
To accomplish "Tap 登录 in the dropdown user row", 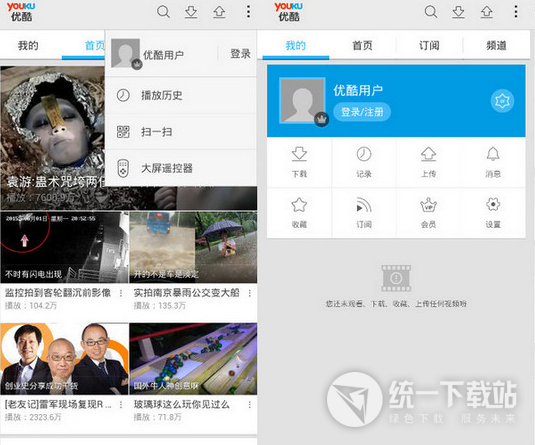I will point(240,54).
